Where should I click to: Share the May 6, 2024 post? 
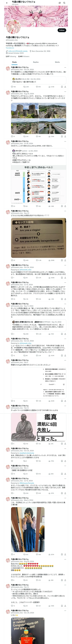(x=65, y=554)
